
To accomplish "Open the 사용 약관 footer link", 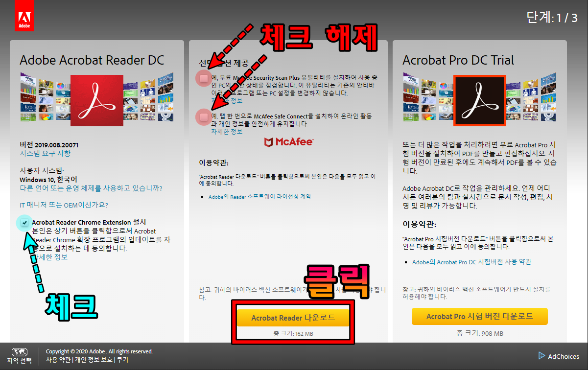I will click(58, 360).
